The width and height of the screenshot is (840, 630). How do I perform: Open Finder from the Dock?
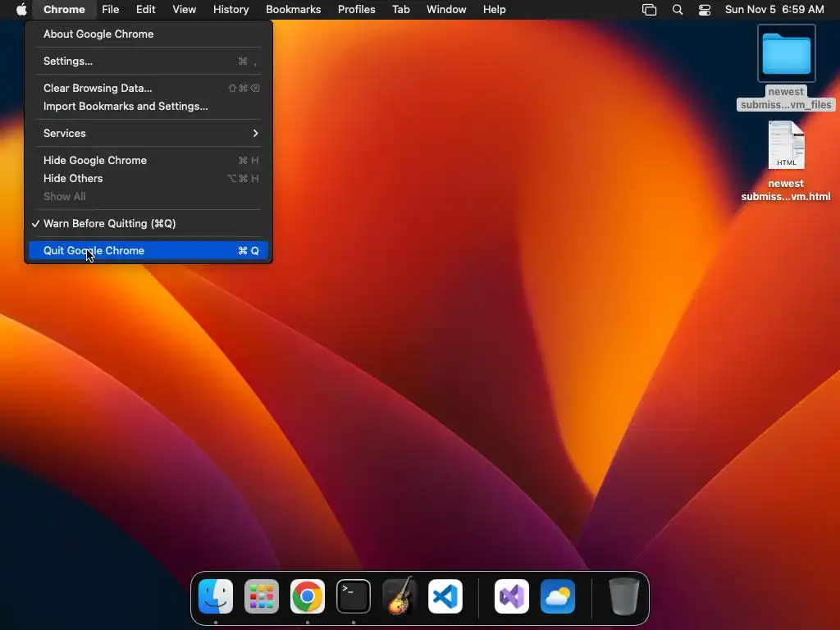click(216, 596)
